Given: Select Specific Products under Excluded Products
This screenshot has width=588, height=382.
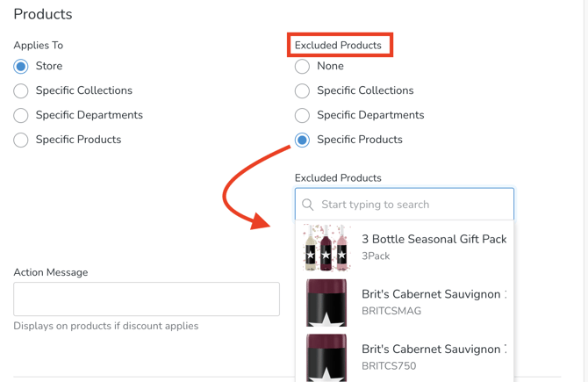Looking at the screenshot, I should pos(302,140).
